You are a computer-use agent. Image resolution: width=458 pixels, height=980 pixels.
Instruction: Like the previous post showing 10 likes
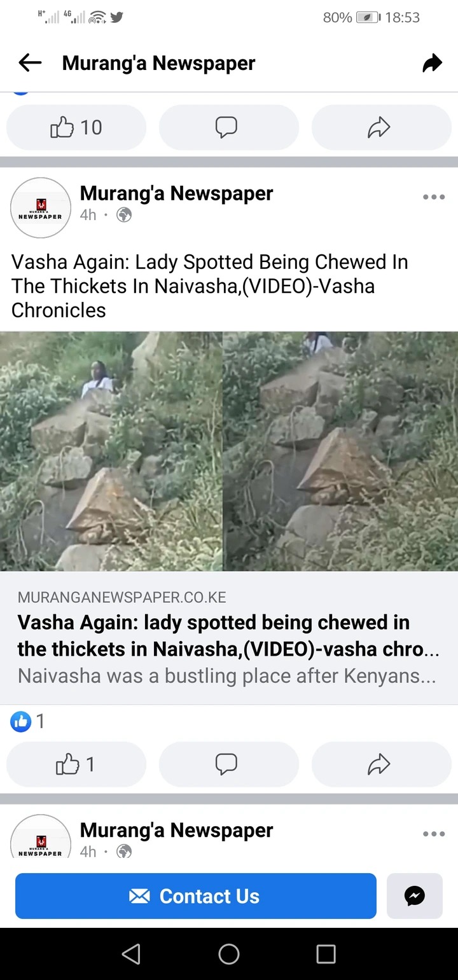[x=76, y=127]
